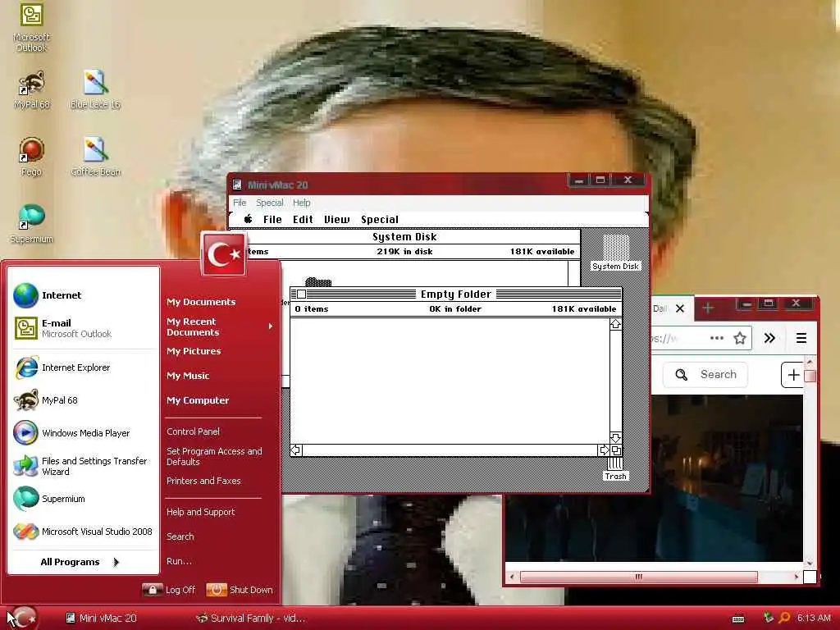This screenshot has width=840, height=630.
Task: Open Mini vMac File menu
Action: pyautogui.click(x=240, y=203)
